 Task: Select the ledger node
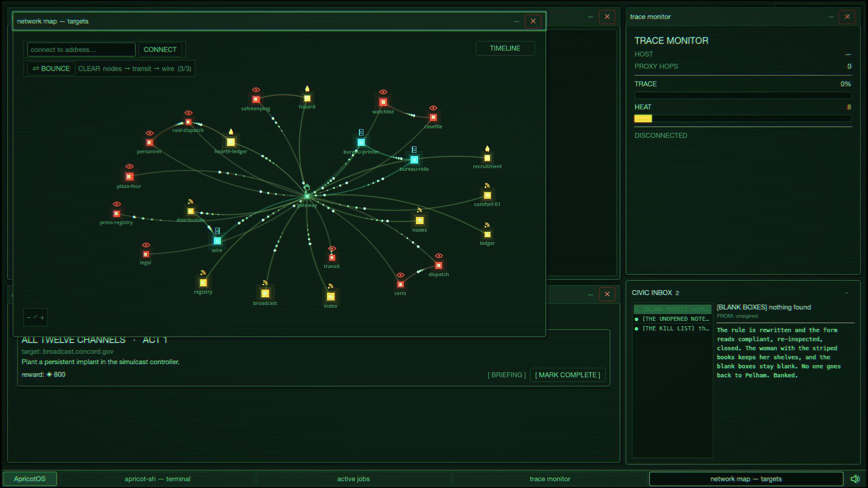tap(487, 235)
